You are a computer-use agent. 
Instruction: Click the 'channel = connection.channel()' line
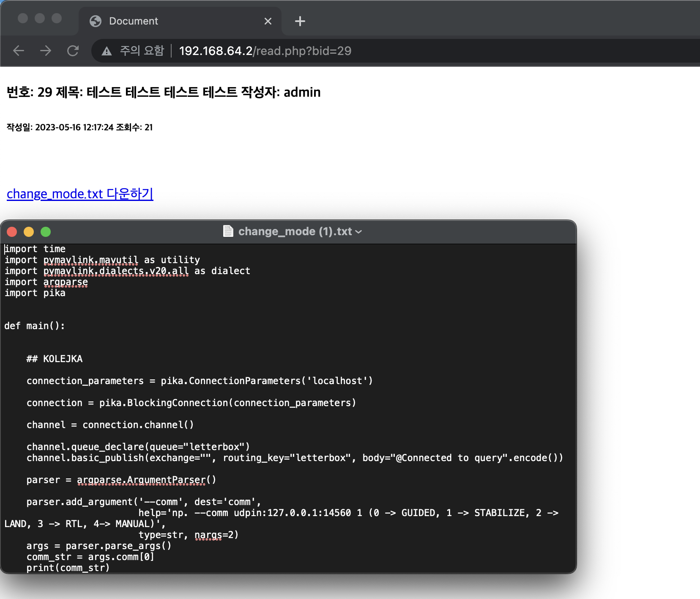pos(110,425)
